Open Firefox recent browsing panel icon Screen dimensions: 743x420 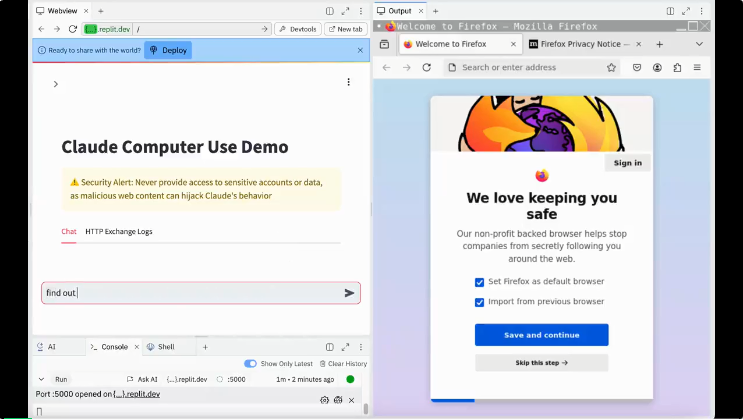coord(384,44)
